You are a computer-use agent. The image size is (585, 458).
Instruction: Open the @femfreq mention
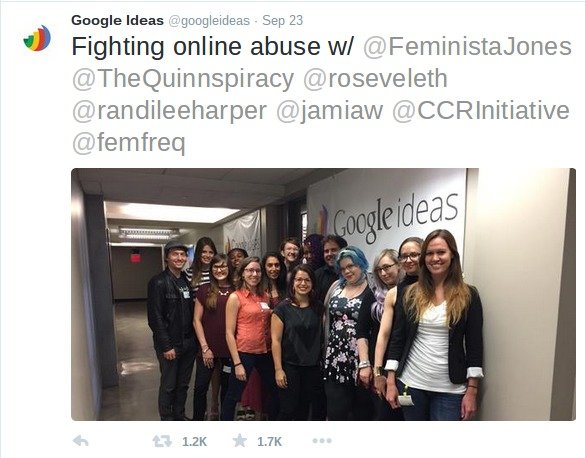129,143
